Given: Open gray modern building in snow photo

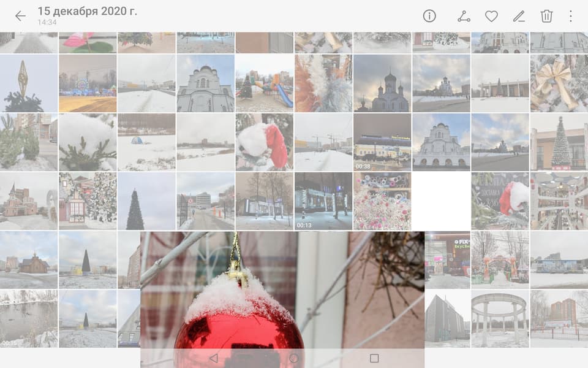Looking at the screenshot, I should pos(447,318).
